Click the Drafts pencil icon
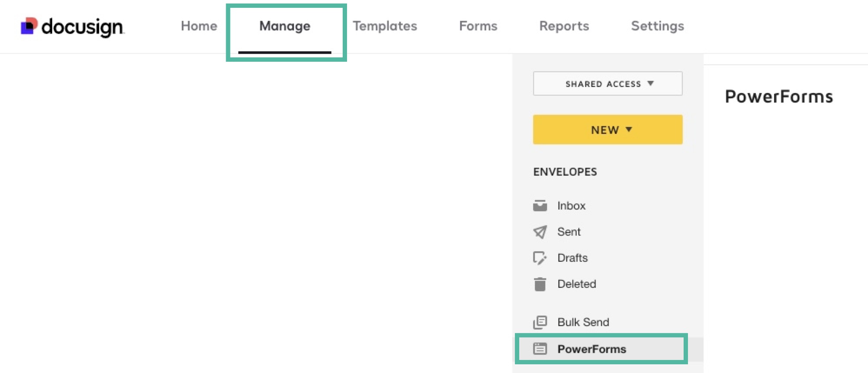The image size is (868, 373). pyautogui.click(x=540, y=258)
